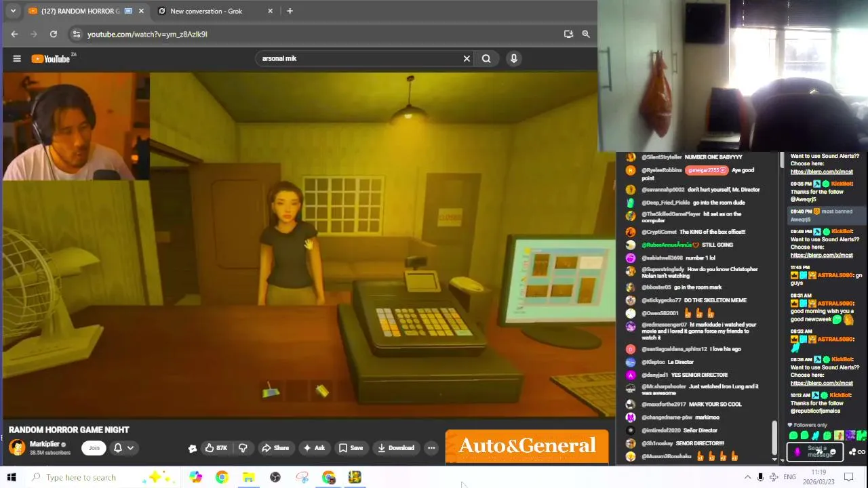
Task: Open the Windows notification center icon
Action: click(x=848, y=477)
